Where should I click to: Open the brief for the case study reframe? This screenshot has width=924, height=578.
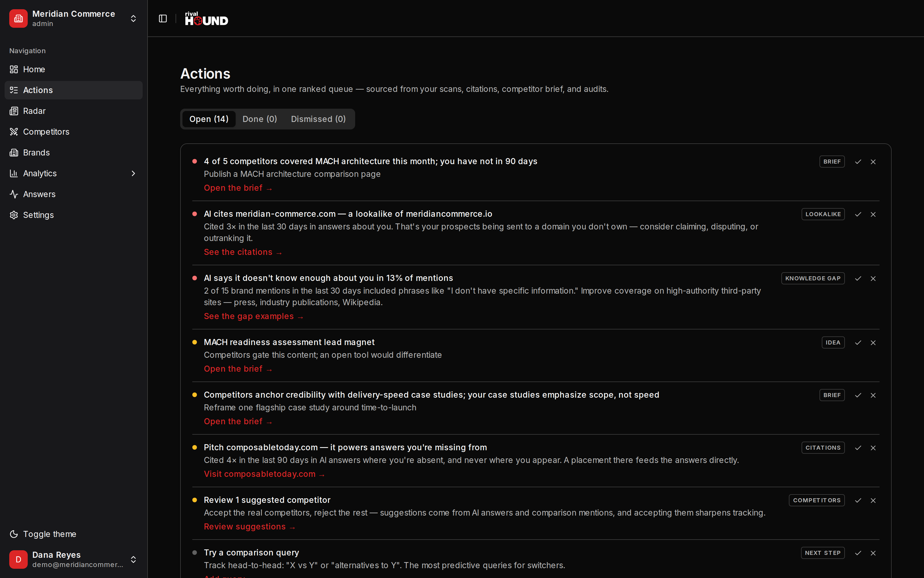click(x=238, y=422)
